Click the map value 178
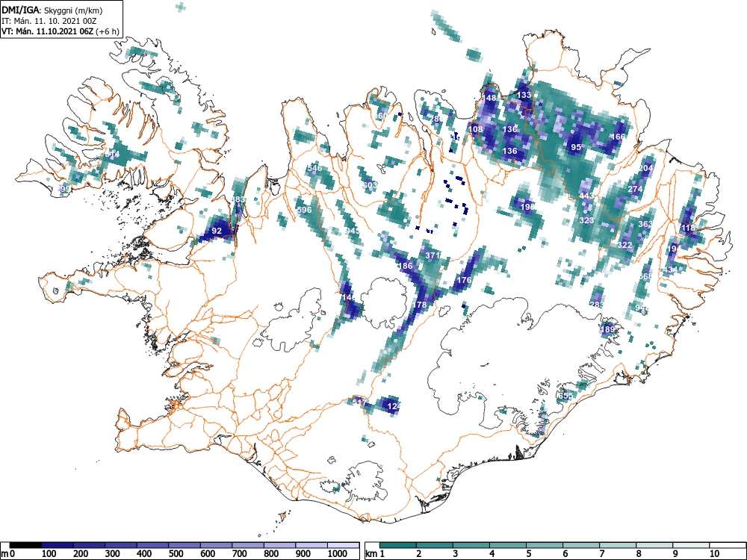The width and height of the screenshot is (747, 560). point(419,305)
